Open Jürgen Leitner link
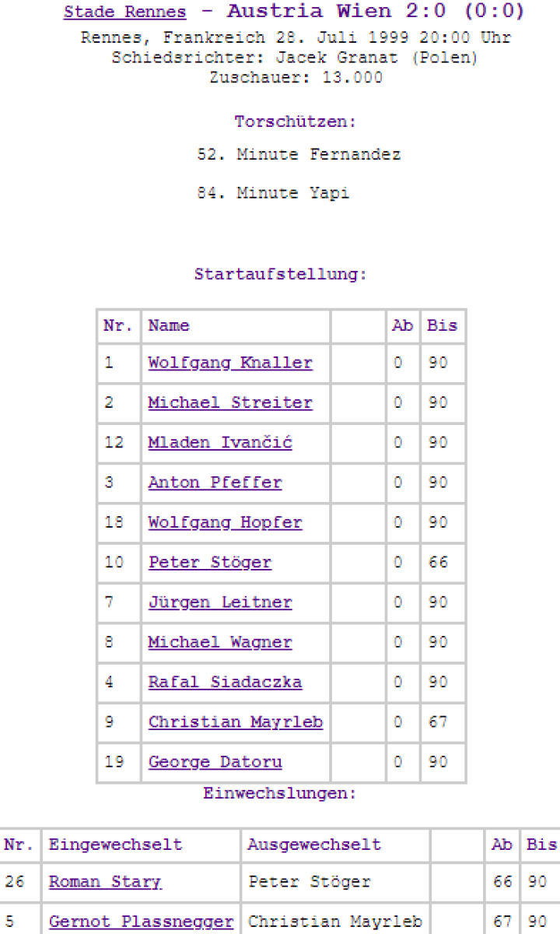 tap(220, 602)
